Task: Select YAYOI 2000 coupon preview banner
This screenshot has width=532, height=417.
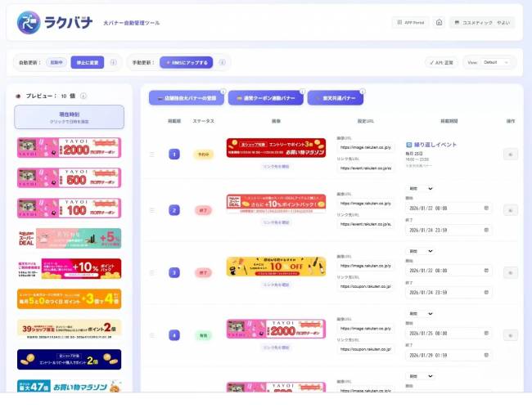Action: pyautogui.click(x=70, y=147)
